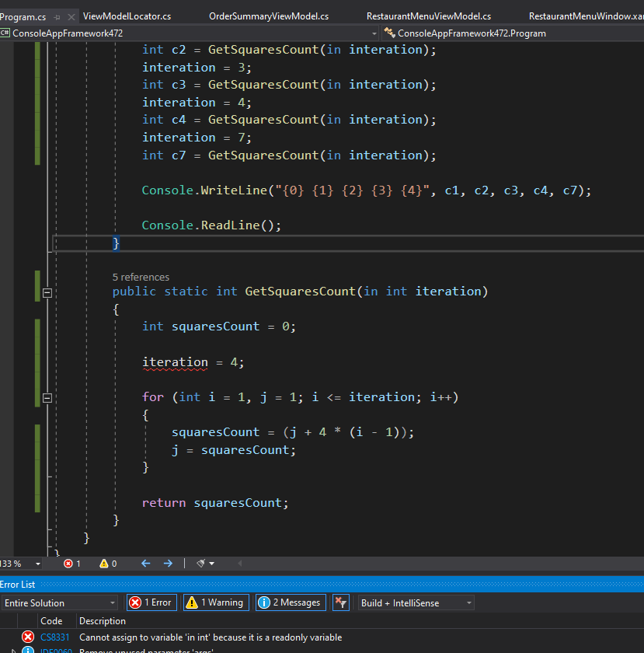Switch to OrderSummaryViewModel.cs tab

click(x=269, y=16)
